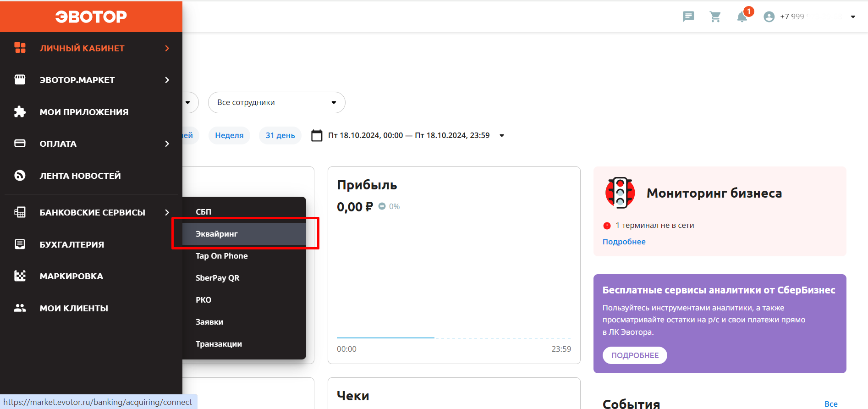Click the user account avatar icon
The image size is (868, 409).
tap(769, 17)
